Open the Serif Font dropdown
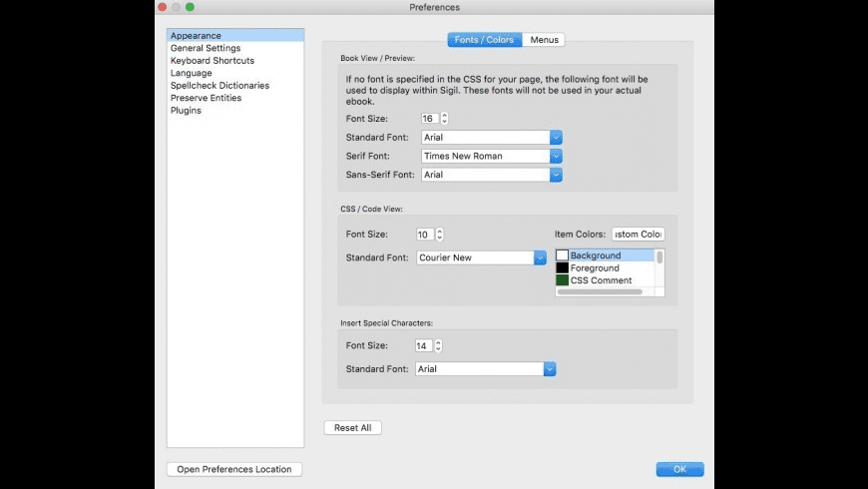 [557, 157]
